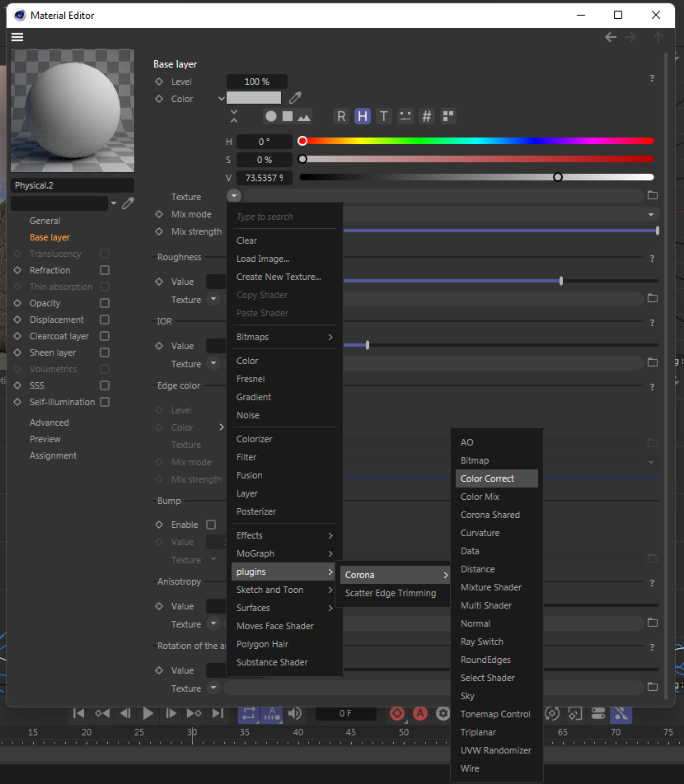The image size is (684, 784).
Task: Open the Preview section
Action: click(45, 439)
